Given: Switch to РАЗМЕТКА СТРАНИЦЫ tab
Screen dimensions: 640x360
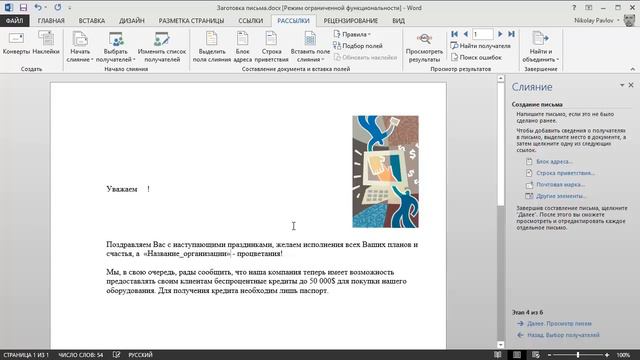Looking at the screenshot, I should 191,20.
